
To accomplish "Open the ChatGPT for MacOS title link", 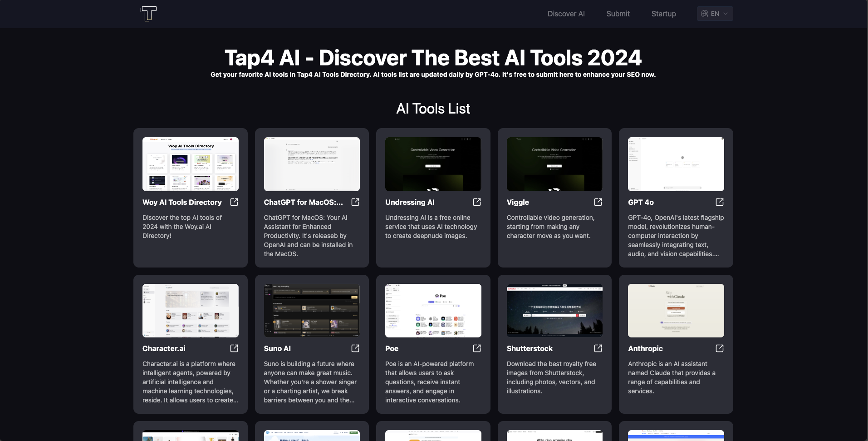I will coord(303,202).
